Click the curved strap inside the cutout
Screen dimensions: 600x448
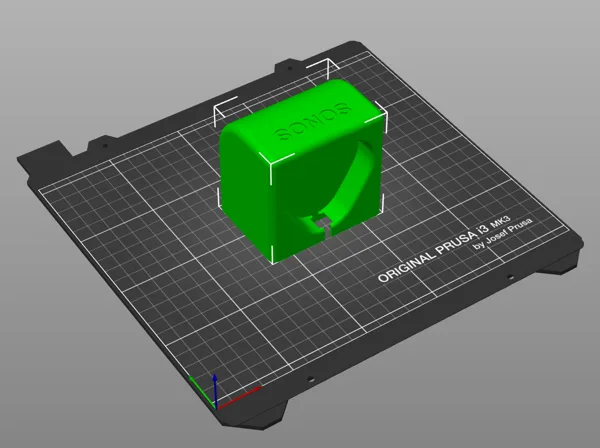click(x=352, y=178)
